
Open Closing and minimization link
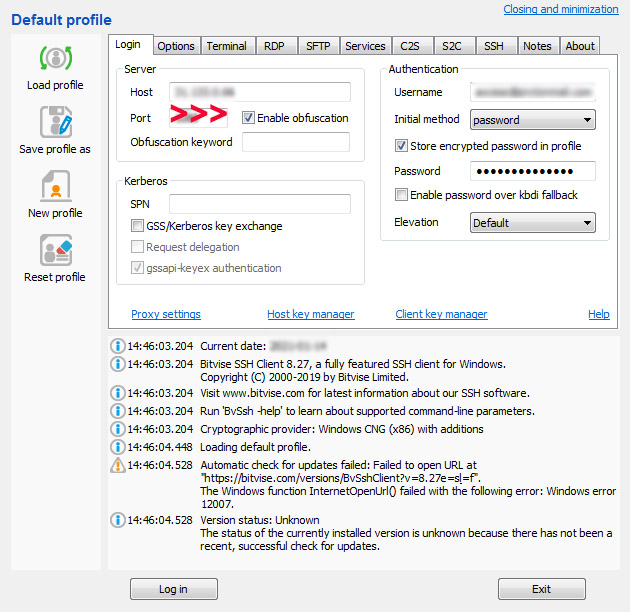(x=561, y=9)
